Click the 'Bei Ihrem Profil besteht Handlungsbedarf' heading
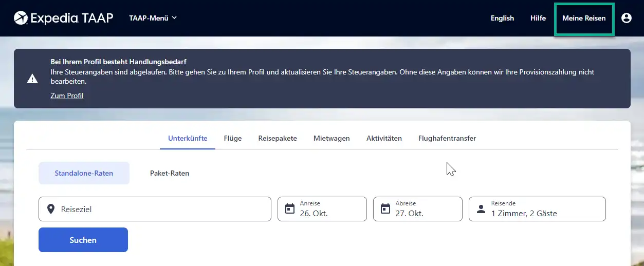This screenshot has height=266, width=644. [118, 62]
